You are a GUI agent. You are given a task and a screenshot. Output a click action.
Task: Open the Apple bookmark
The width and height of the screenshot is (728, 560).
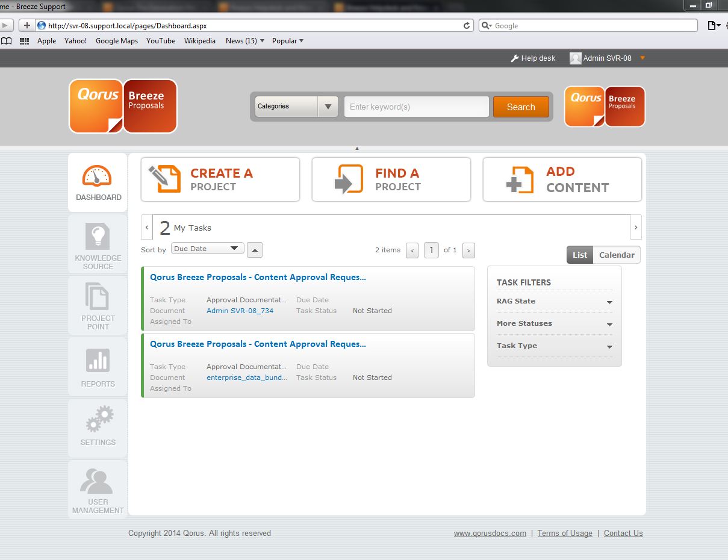tap(46, 41)
